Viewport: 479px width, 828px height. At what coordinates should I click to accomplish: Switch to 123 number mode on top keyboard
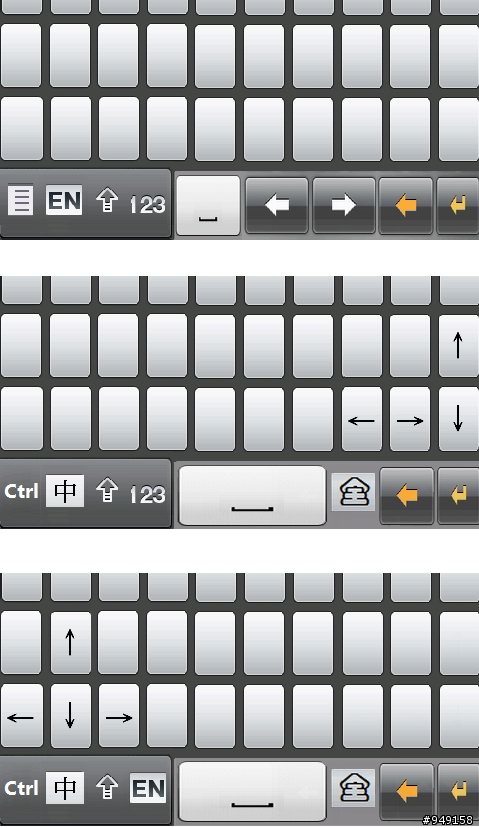tap(148, 204)
